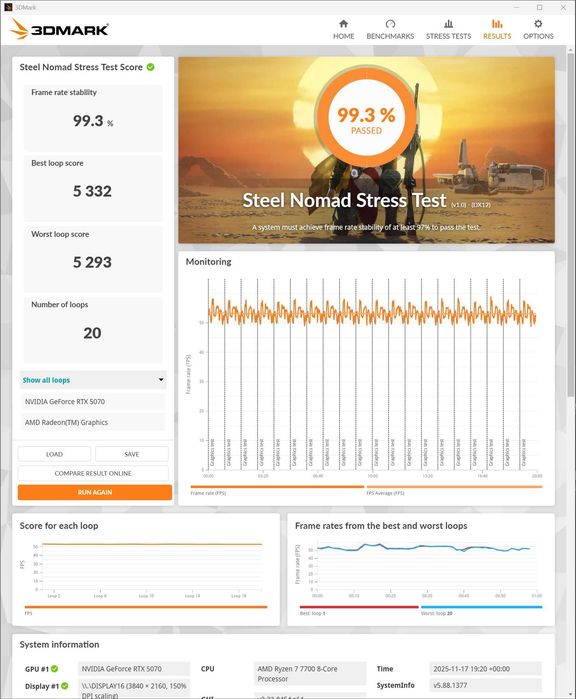Click COMPARE RESULT ONLINE button

pyautogui.click(x=93, y=473)
